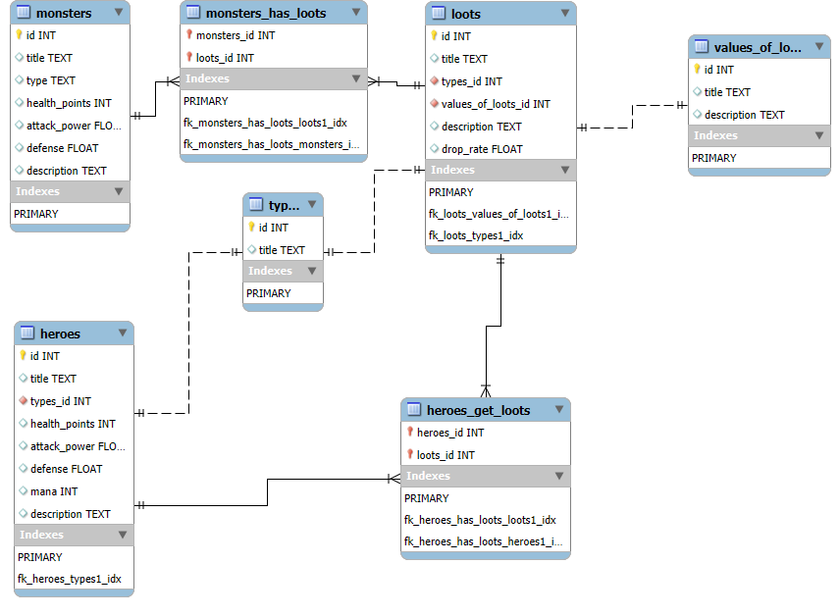Image resolution: width=840 pixels, height=616 pixels.
Task: Click the foreign key diamond beside heroes types_id
Action: tap(23, 401)
